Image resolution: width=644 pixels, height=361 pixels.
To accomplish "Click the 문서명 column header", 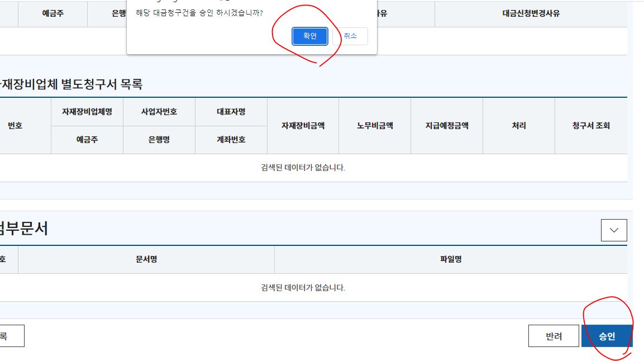I will 146,259.
